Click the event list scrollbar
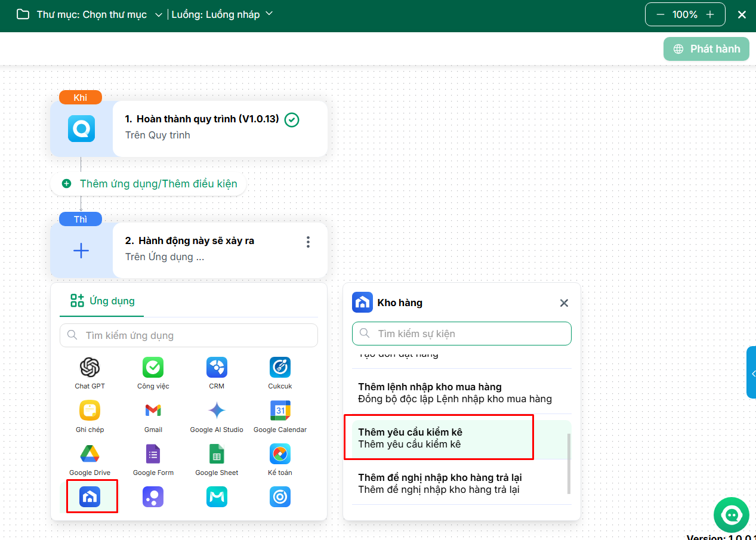The height and width of the screenshot is (540, 756). pyautogui.click(x=569, y=463)
